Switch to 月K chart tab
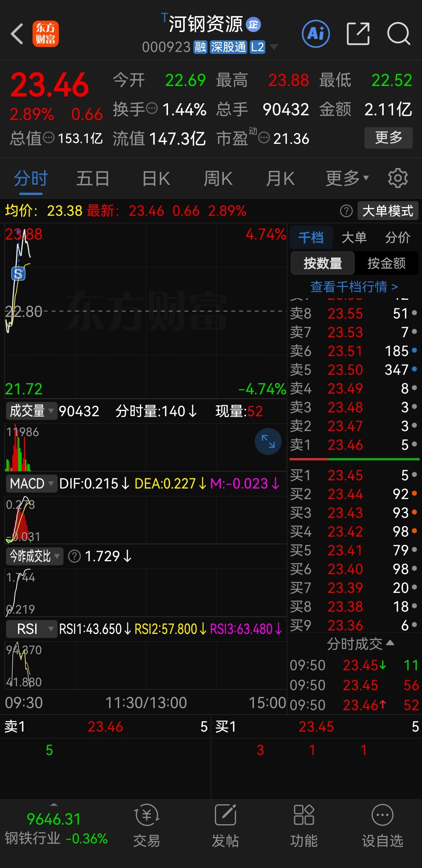This screenshot has width=422, height=868. pyautogui.click(x=280, y=178)
